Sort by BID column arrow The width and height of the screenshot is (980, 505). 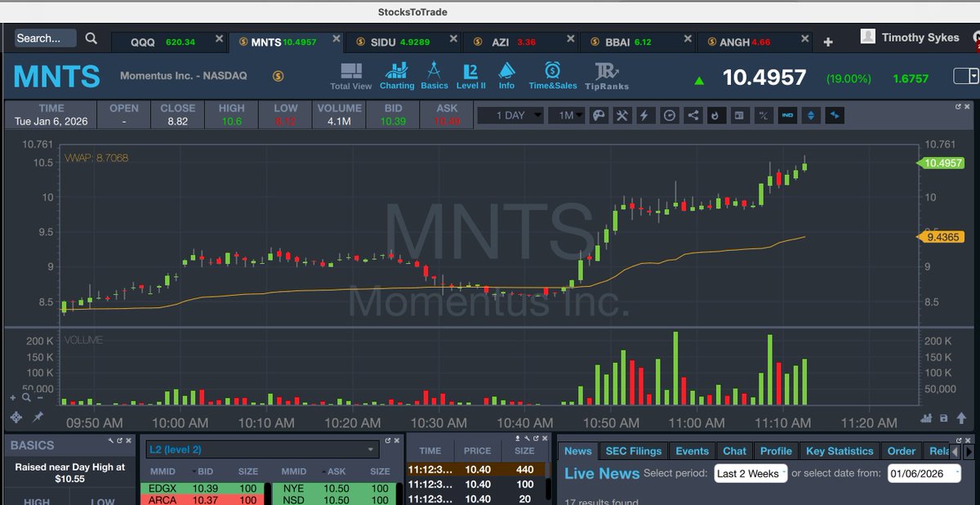(194, 472)
